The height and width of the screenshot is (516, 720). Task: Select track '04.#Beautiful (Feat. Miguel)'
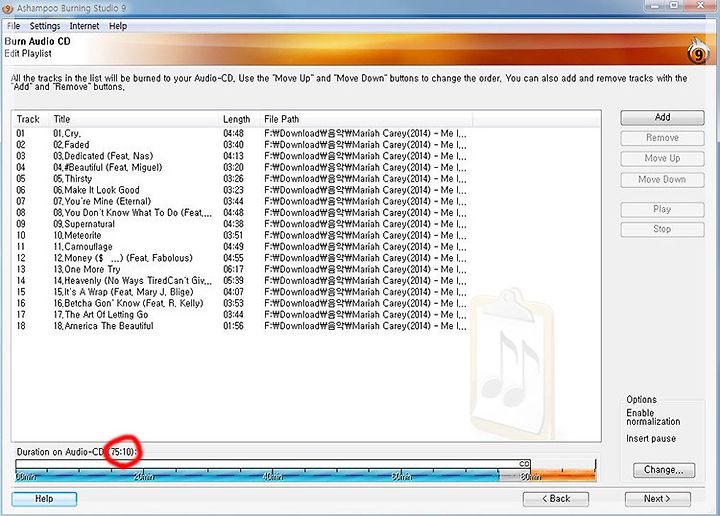pyautogui.click(x=107, y=168)
